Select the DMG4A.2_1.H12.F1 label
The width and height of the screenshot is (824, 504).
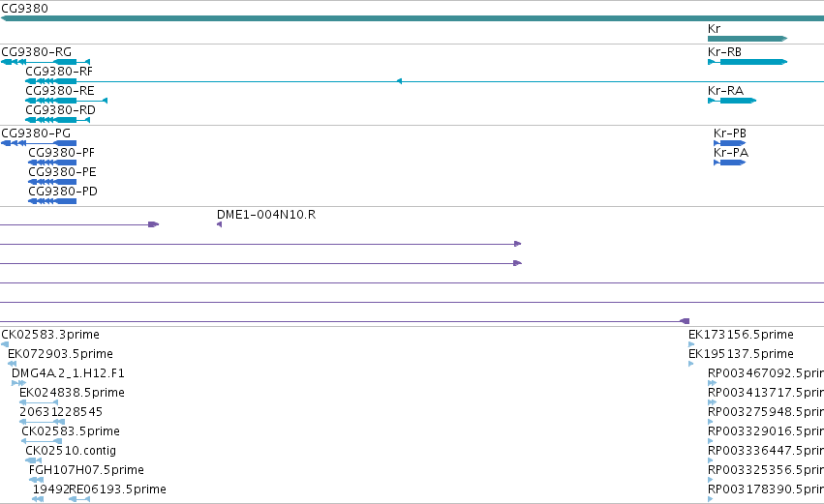point(68,373)
